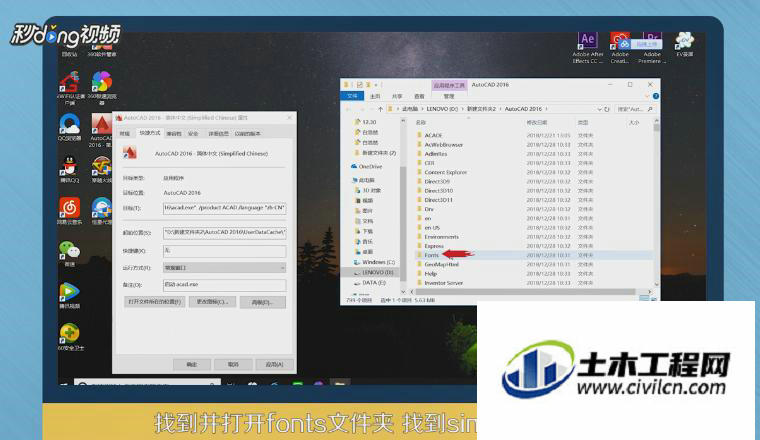Open the ACADE folder
The height and width of the screenshot is (440, 760).
433,135
